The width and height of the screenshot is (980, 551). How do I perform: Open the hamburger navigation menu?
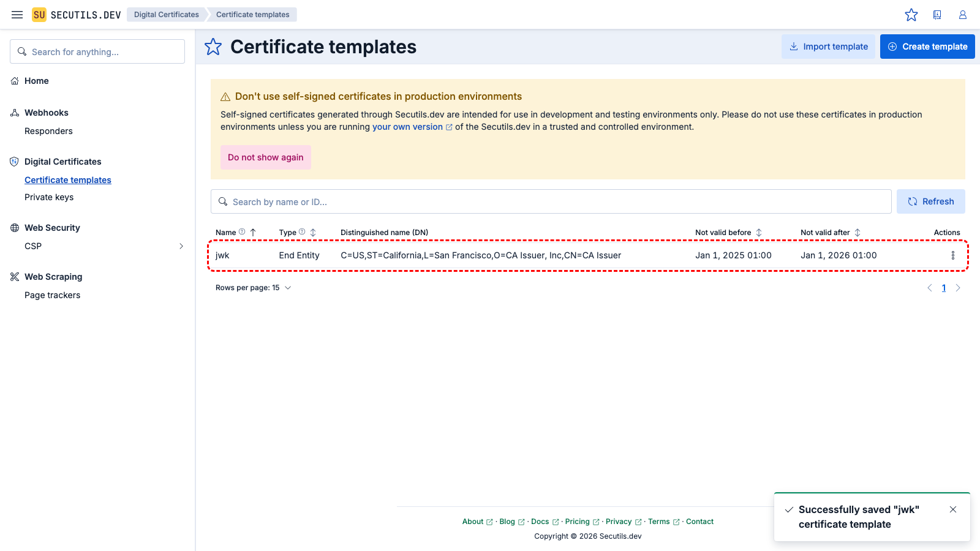(17, 15)
